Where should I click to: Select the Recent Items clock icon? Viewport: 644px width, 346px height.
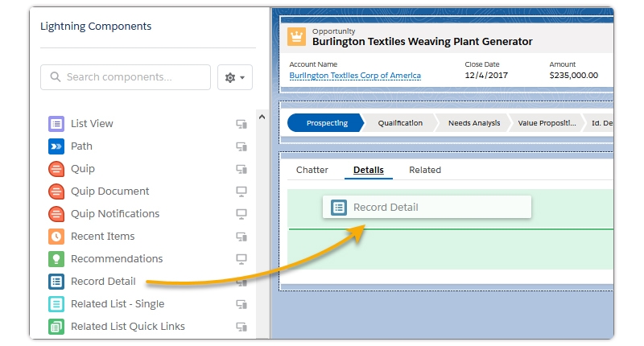[56, 237]
